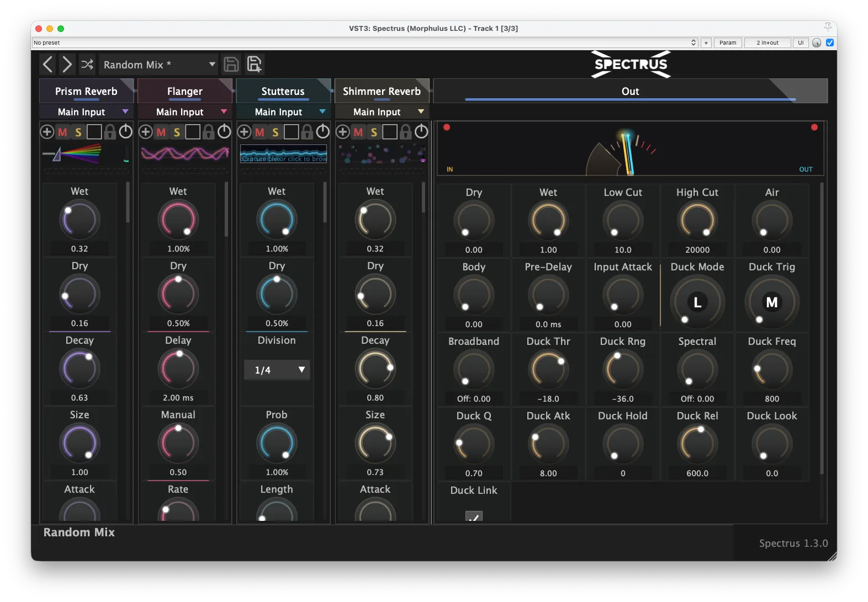The height and width of the screenshot is (602, 868).
Task: Lock the Prism Reverb module
Action: [110, 132]
